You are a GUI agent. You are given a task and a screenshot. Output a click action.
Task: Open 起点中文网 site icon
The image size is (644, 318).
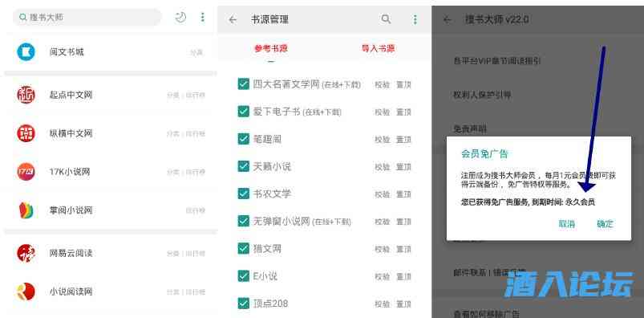26,95
